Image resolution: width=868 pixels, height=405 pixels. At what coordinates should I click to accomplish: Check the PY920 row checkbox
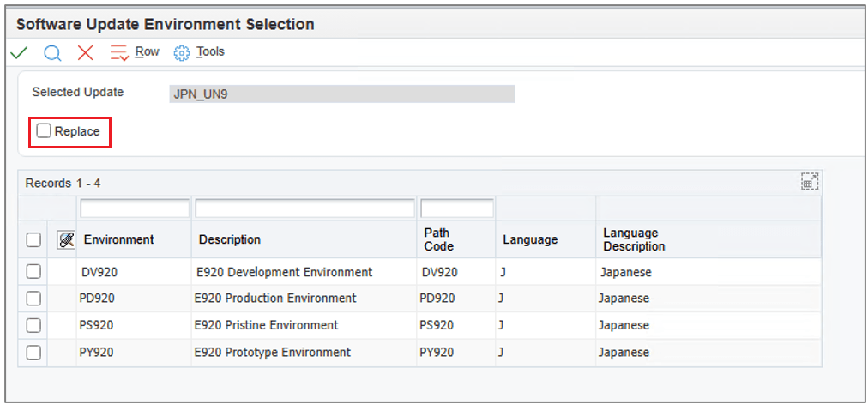(33, 352)
